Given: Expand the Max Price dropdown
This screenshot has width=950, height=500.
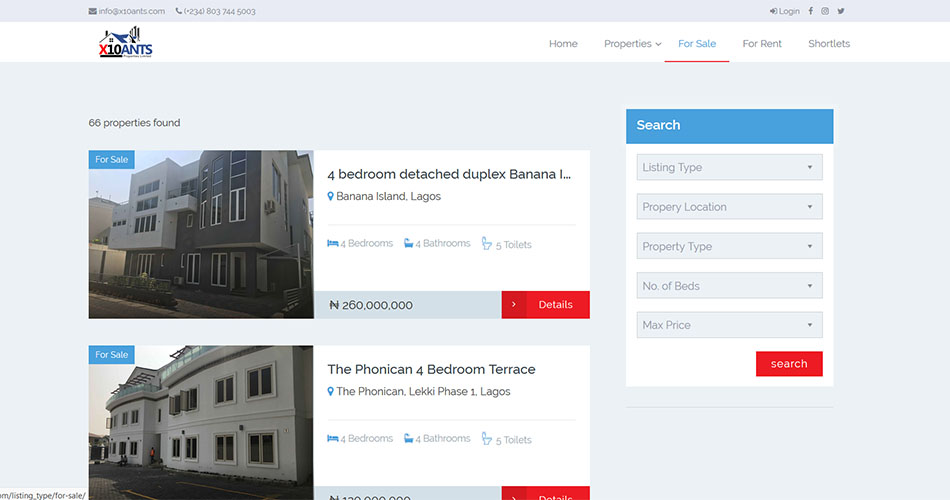Looking at the screenshot, I should tap(729, 325).
